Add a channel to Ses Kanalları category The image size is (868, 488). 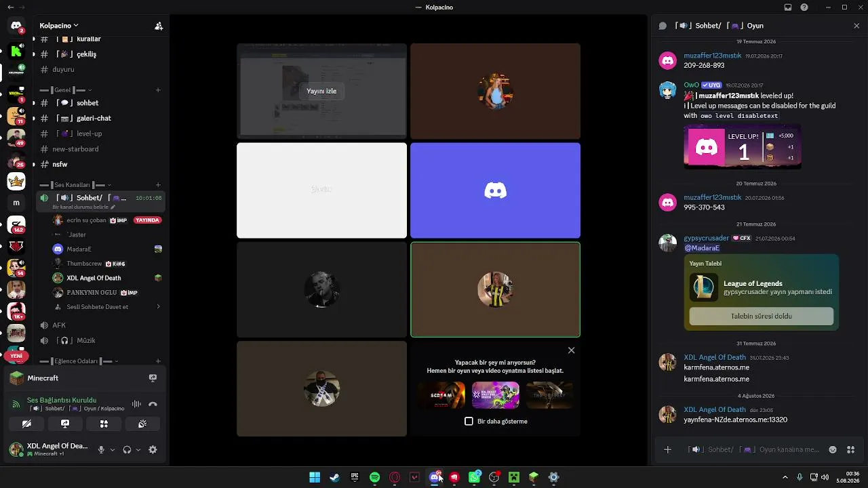pos(158,185)
